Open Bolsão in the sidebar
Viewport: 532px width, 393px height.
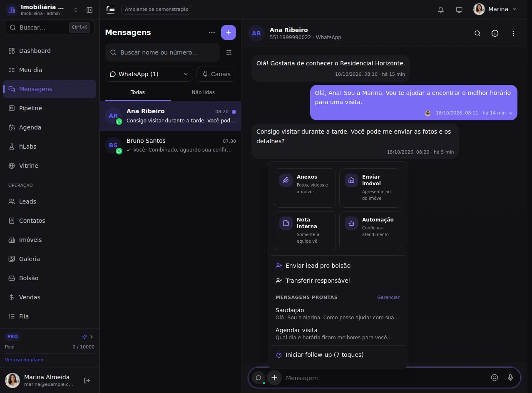pos(50,278)
